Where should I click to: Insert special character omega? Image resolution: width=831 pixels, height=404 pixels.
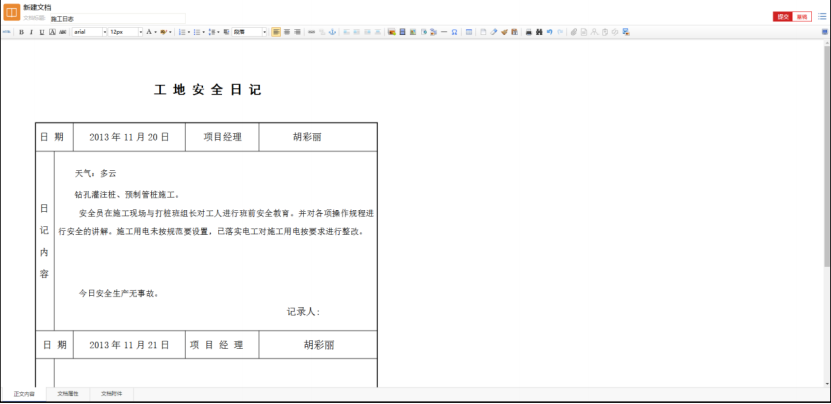point(454,32)
